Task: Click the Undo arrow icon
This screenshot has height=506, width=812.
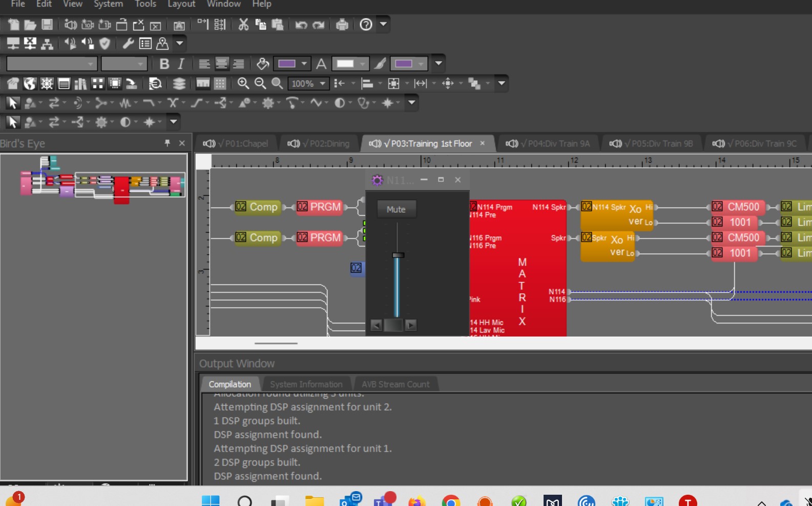Action: point(301,25)
